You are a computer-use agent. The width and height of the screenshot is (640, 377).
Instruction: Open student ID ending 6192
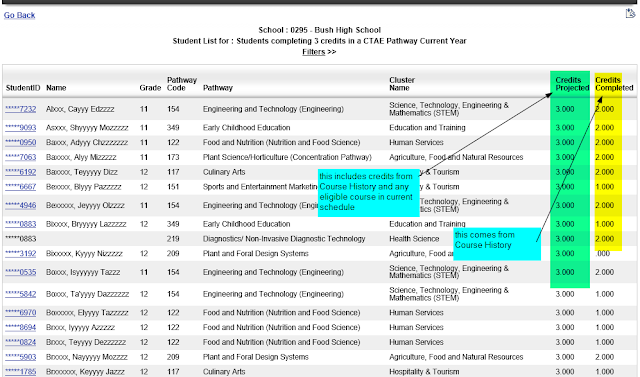tap(21, 172)
